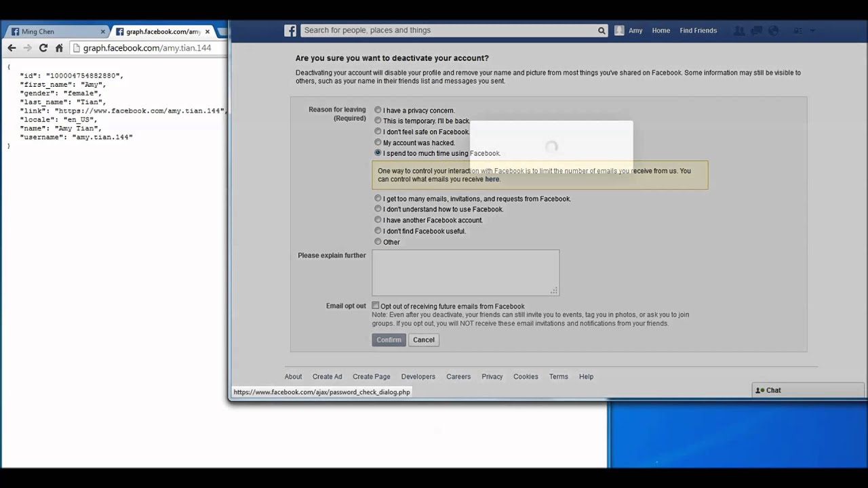This screenshot has width=868, height=488.
Task: Select 'I have another Facebook account'
Action: (378, 220)
